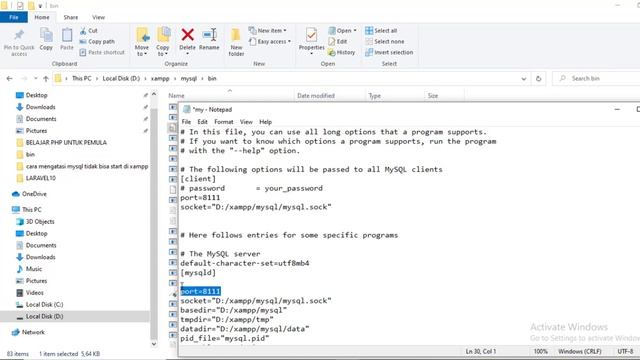Open recent locations dropdown arrow
The image size is (640, 360).
click(36, 78)
